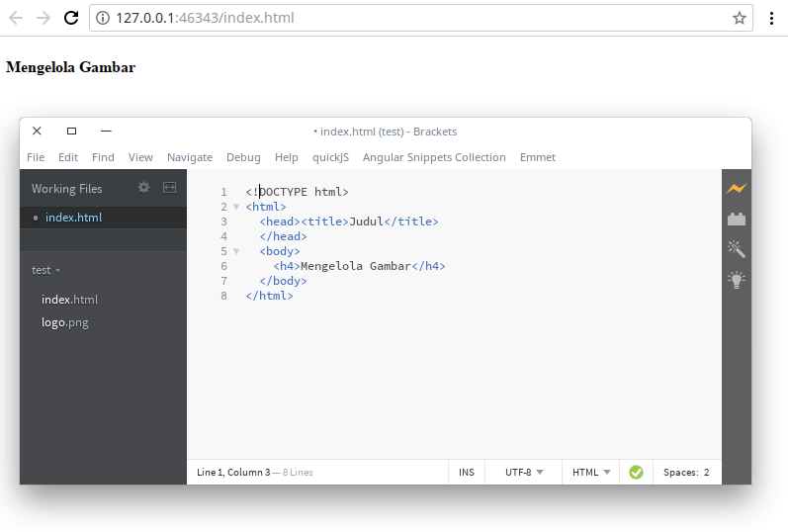Split the editor view with the layout icon
The height and width of the screenshot is (532, 788).
pos(169,188)
